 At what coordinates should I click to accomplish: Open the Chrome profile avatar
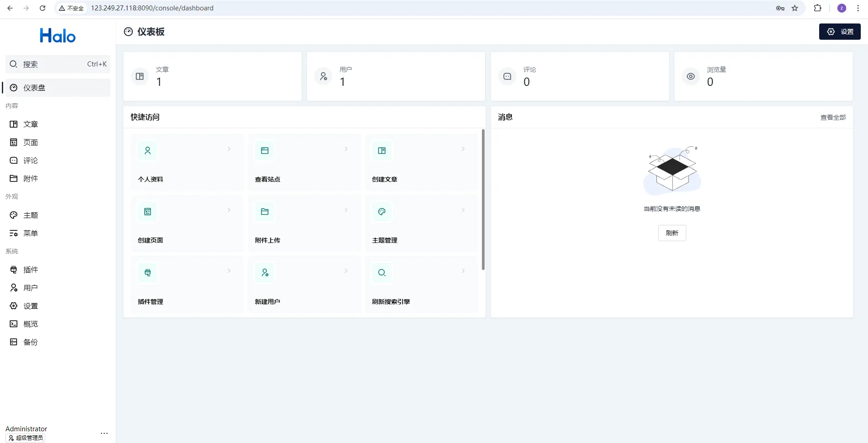tap(842, 8)
